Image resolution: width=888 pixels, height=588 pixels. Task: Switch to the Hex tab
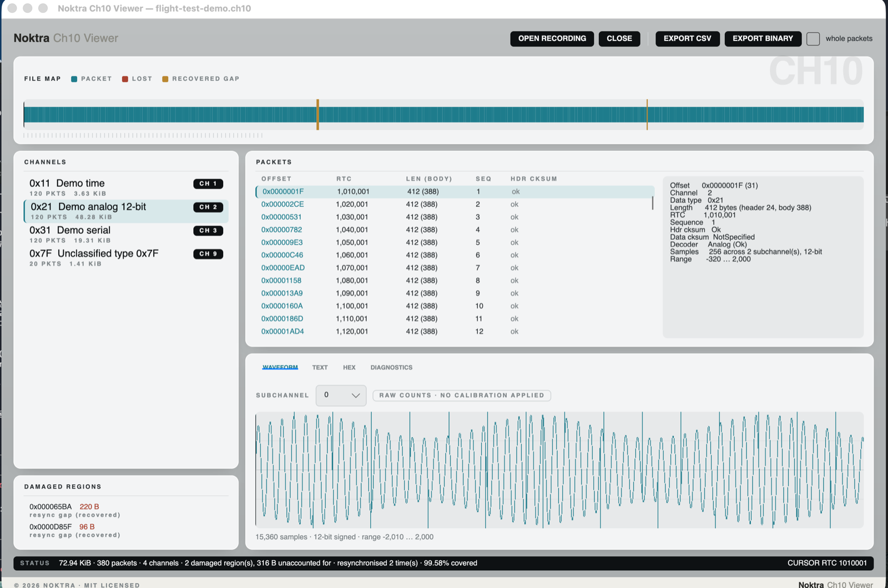349,367
